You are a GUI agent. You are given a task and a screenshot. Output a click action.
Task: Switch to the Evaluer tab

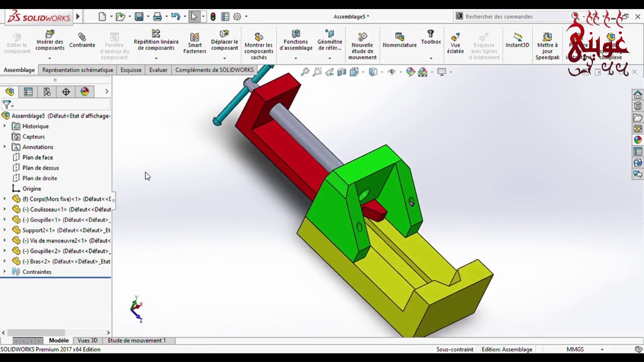tap(158, 70)
